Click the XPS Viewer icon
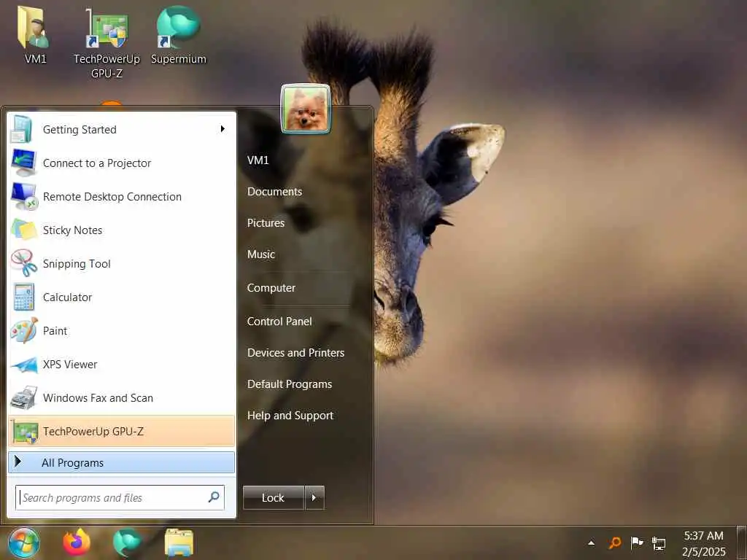Image resolution: width=747 pixels, height=560 pixels. (x=24, y=365)
